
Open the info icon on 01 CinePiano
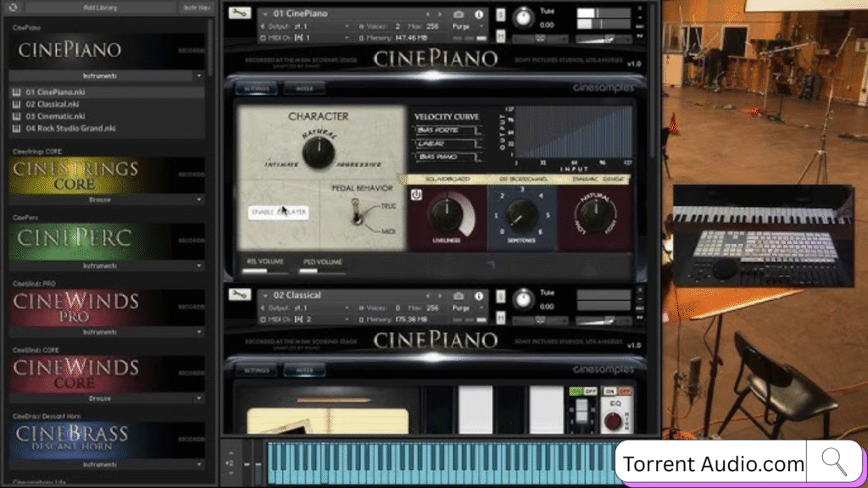479,14
